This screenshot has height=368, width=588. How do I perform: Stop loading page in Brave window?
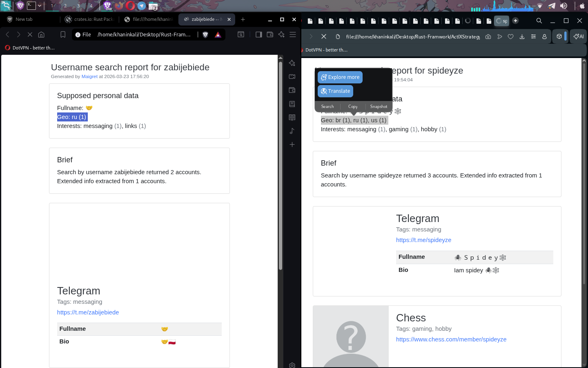tap(30, 35)
